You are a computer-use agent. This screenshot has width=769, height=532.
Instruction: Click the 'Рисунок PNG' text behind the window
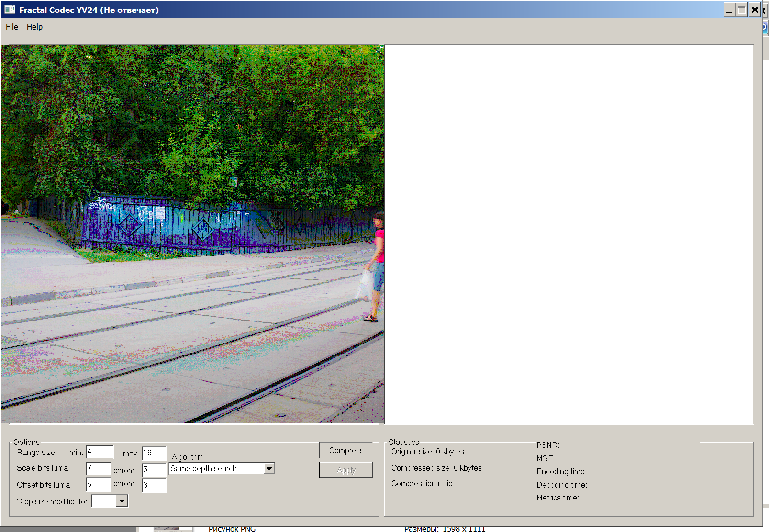(x=232, y=529)
